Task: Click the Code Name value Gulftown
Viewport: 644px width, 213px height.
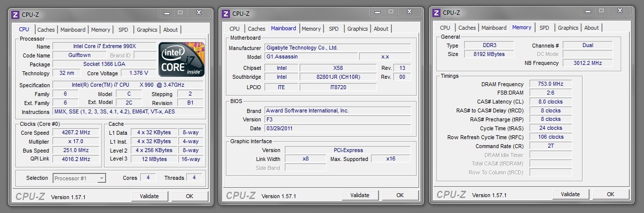Action: point(79,55)
